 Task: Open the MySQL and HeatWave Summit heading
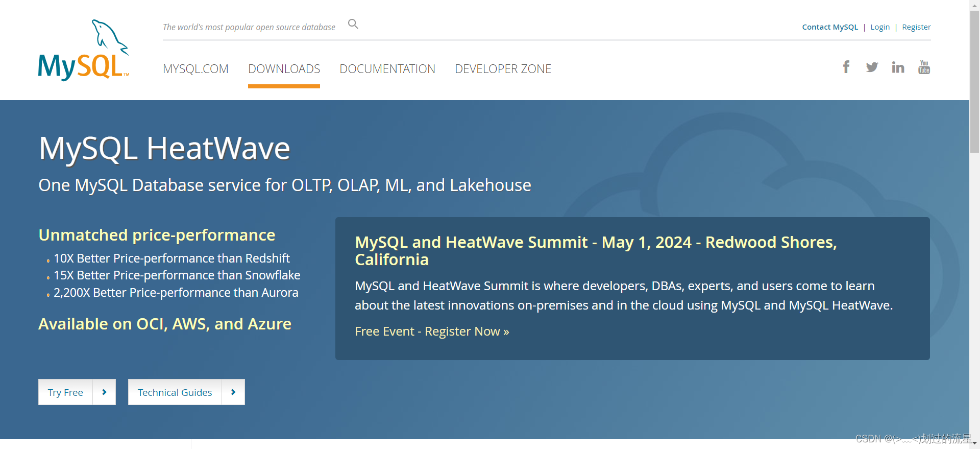(596, 251)
